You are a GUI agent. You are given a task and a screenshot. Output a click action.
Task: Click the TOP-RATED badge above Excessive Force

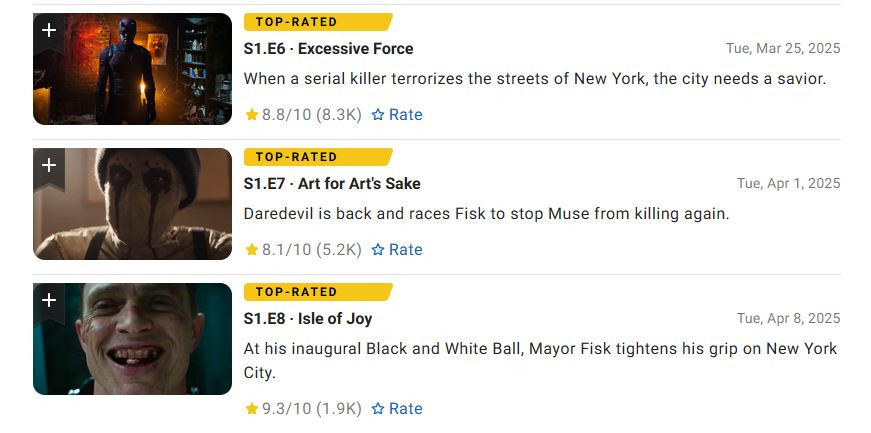point(318,22)
